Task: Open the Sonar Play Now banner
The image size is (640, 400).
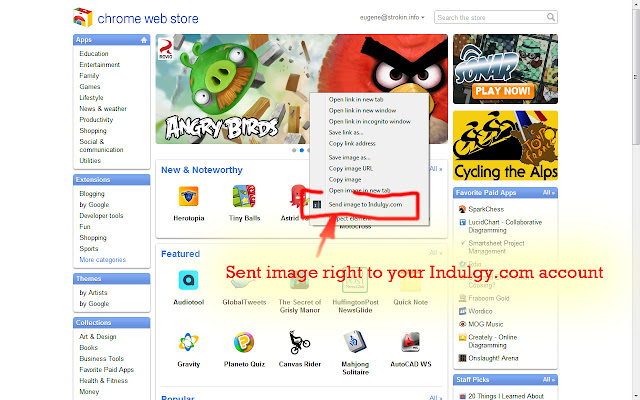Action: tap(505, 69)
